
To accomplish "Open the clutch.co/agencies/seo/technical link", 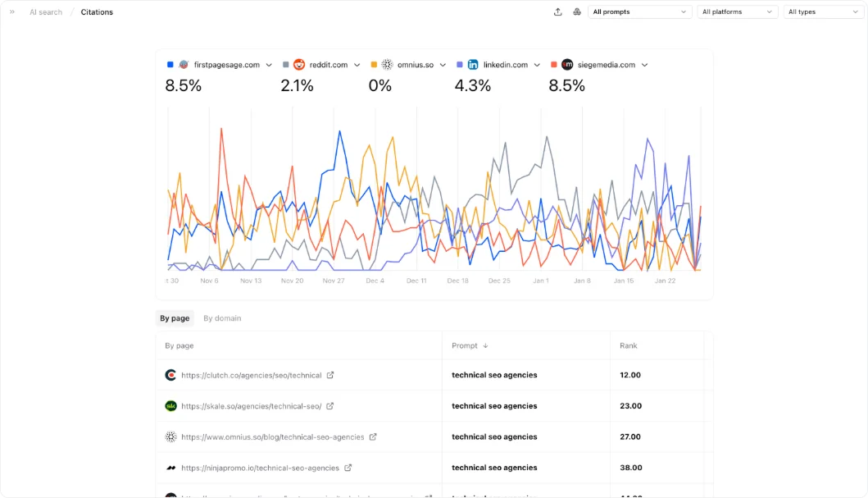I will [252, 374].
